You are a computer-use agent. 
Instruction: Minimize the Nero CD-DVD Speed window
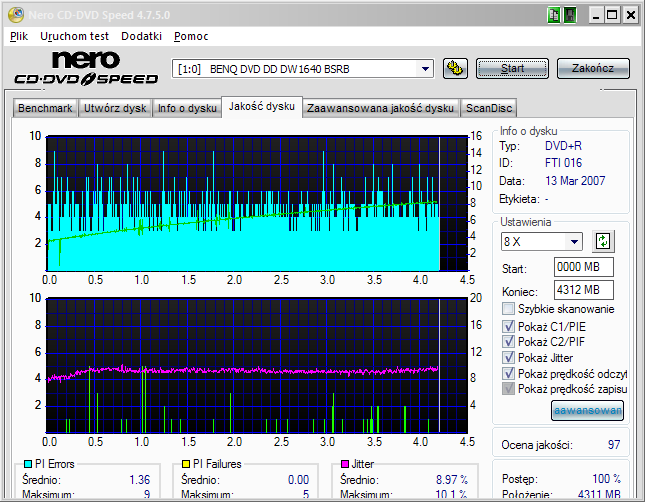tap(596, 16)
